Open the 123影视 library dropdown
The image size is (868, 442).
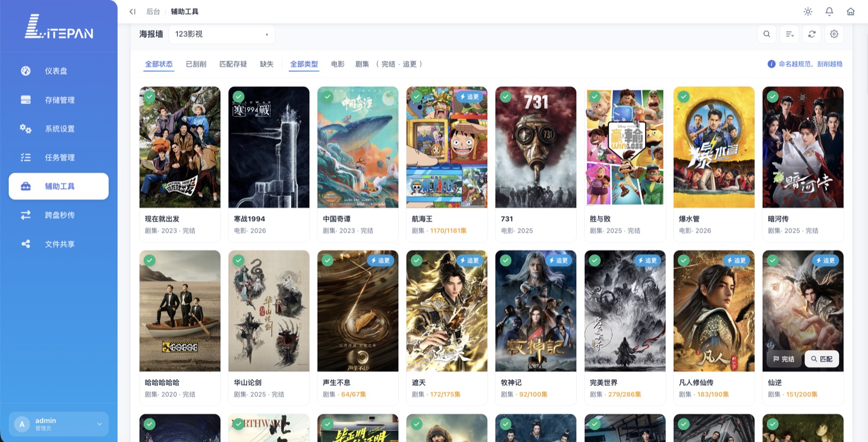pyautogui.click(x=222, y=34)
